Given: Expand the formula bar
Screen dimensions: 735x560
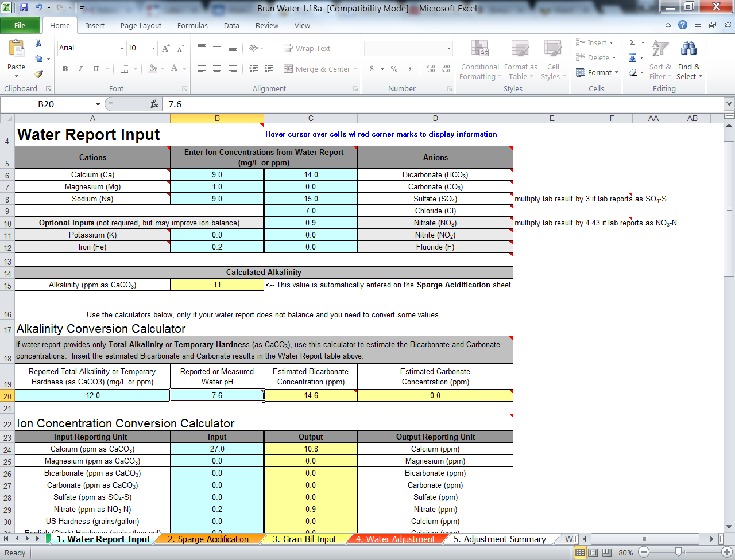Looking at the screenshot, I should click(x=729, y=104).
